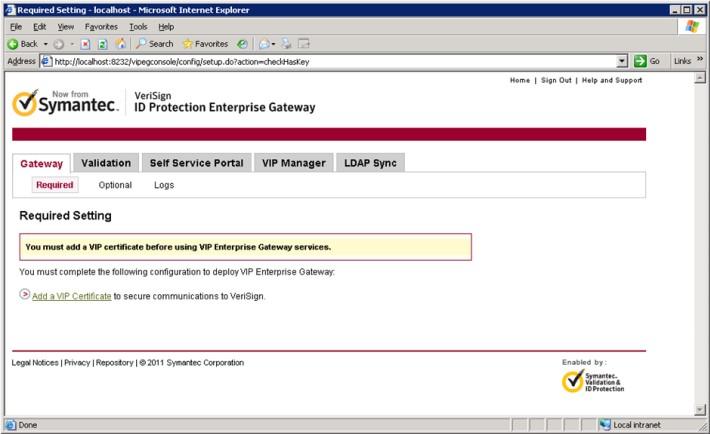Click the Edit page toolbar icon

[x=304, y=44]
